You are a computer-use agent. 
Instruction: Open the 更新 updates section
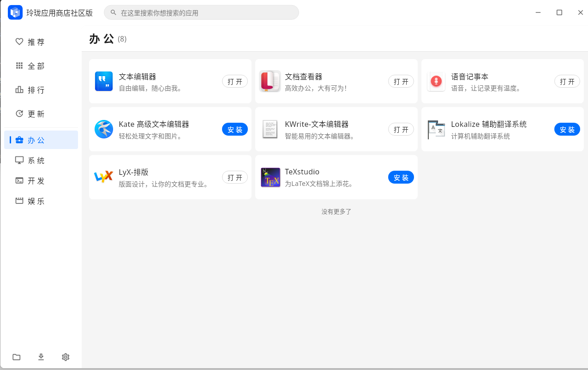[x=41, y=114]
